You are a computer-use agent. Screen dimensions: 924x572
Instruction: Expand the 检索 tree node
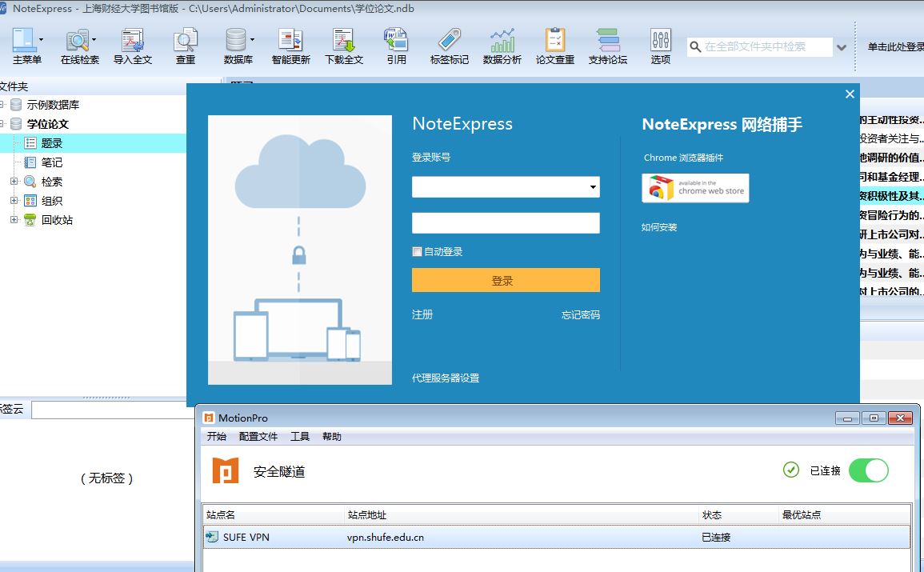[14, 182]
